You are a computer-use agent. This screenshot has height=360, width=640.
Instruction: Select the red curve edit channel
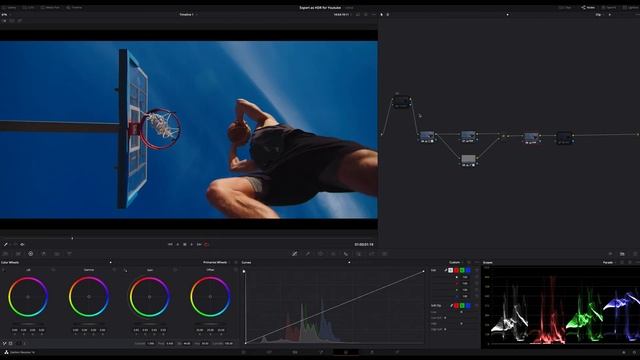tap(456, 270)
